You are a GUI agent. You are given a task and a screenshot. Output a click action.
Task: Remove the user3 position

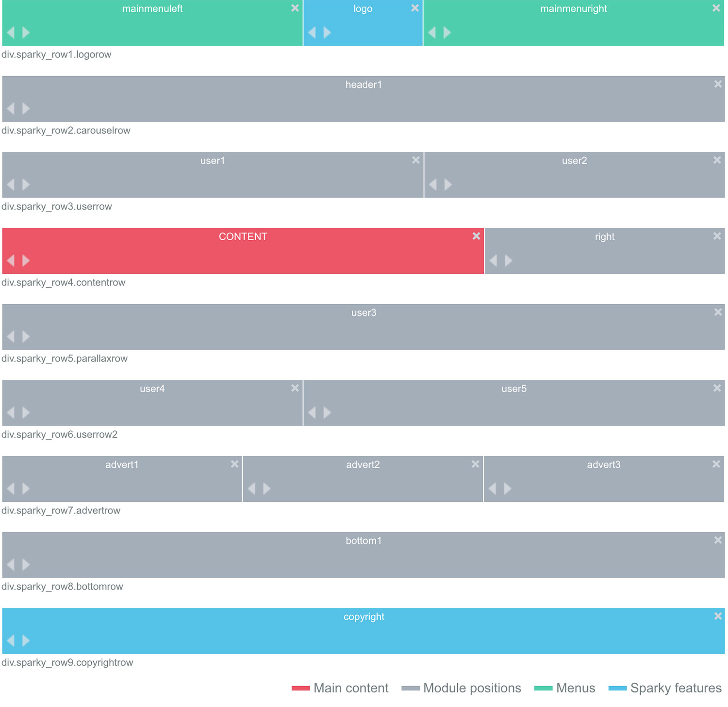click(719, 312)
